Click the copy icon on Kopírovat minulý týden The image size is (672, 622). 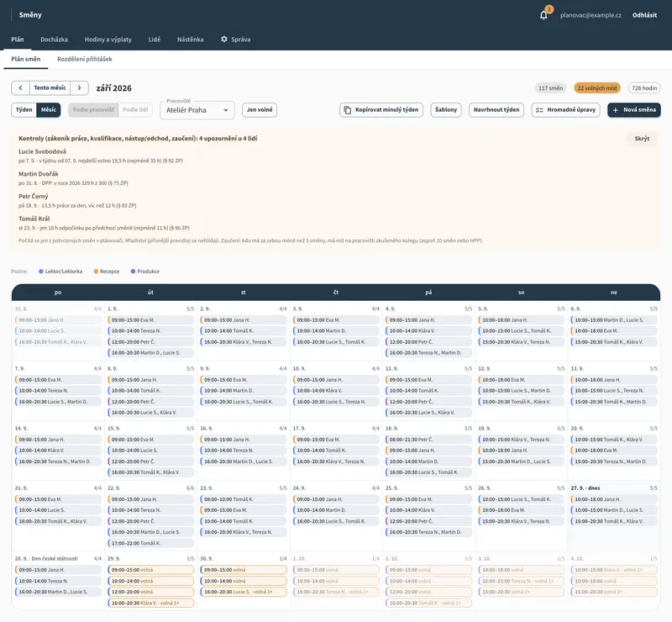pyautogui.click(x=348, y=110)
